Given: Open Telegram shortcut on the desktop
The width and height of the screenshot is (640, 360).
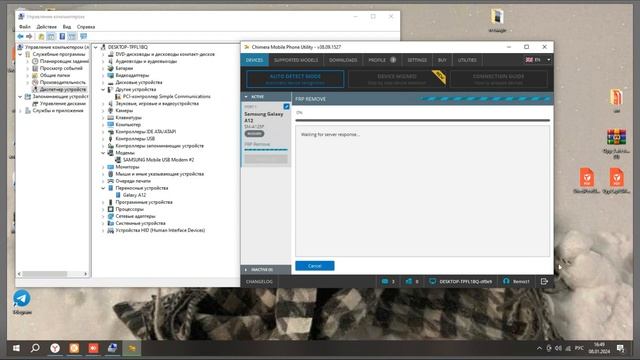Looking at the screenshot, I should tap(22, 302).
